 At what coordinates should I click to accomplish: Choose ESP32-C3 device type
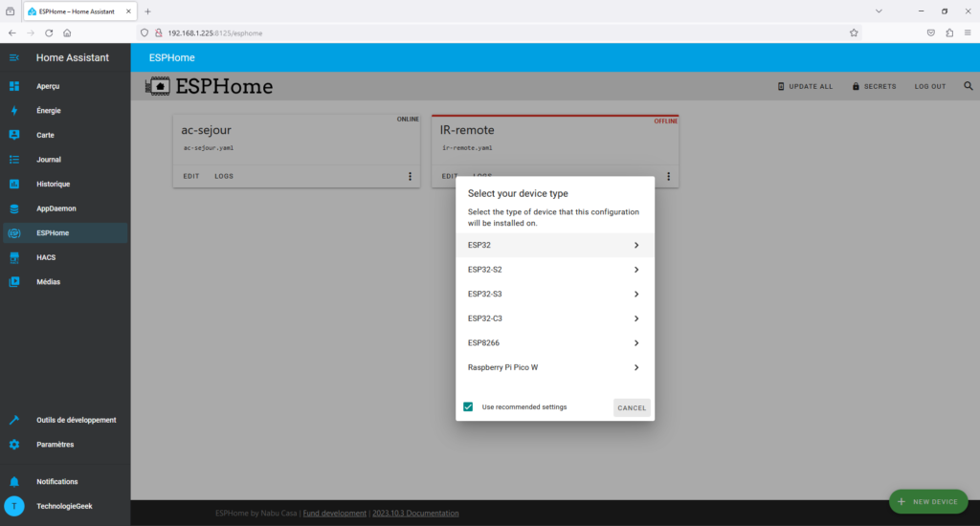pos(555,318)
